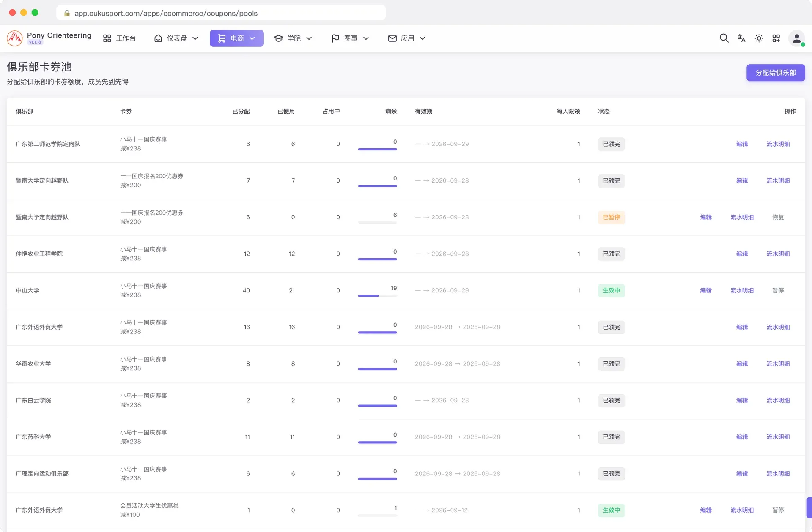
Task: Open 流水明细 for 中山大学
Action: pos(742,291)
